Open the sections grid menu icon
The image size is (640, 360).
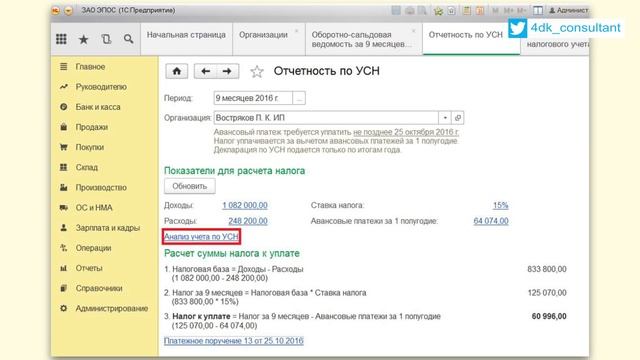click(61, 39)
